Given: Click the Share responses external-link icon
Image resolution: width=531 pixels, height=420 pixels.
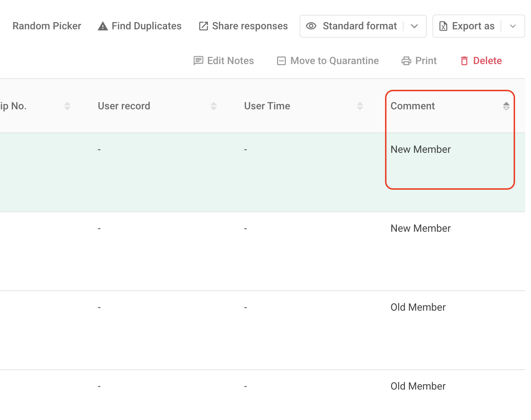Looking at the screenshot, I should [x=204, y=26].
